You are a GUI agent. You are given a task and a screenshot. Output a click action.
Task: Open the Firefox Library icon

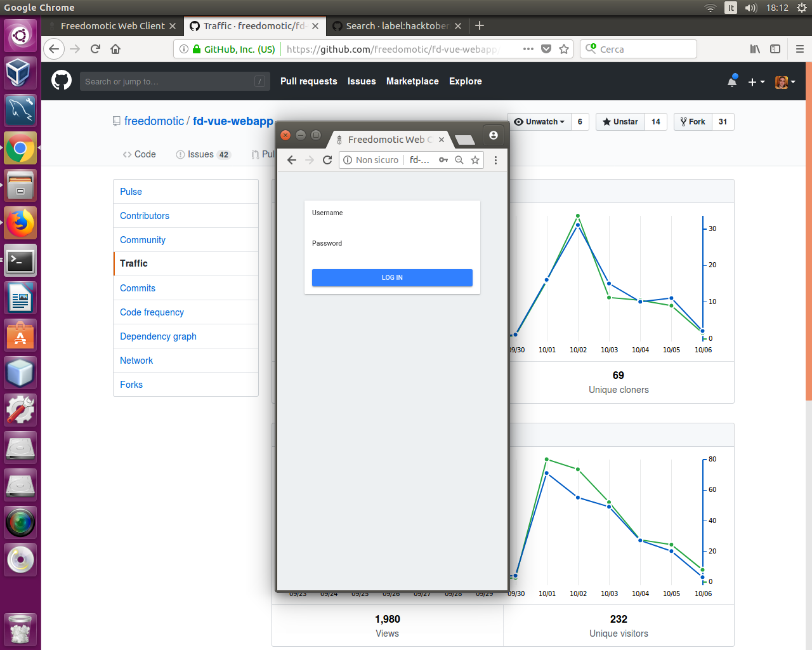[x=755, y=49]
